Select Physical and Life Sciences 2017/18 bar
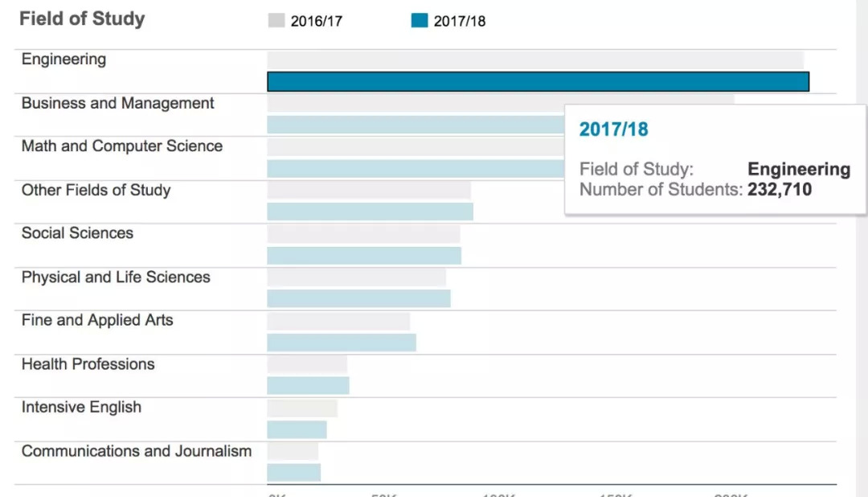 [358, 298]
